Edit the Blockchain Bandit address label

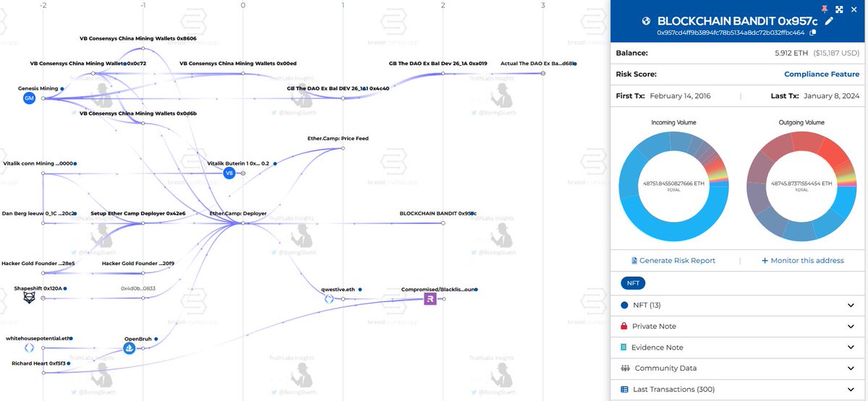click(829, 21)
